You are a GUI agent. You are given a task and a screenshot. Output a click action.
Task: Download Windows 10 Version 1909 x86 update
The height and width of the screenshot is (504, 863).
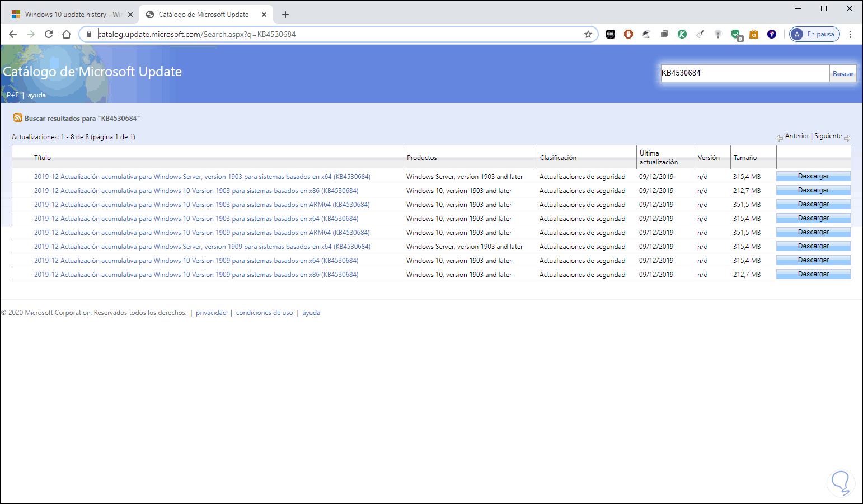[813, 274]
